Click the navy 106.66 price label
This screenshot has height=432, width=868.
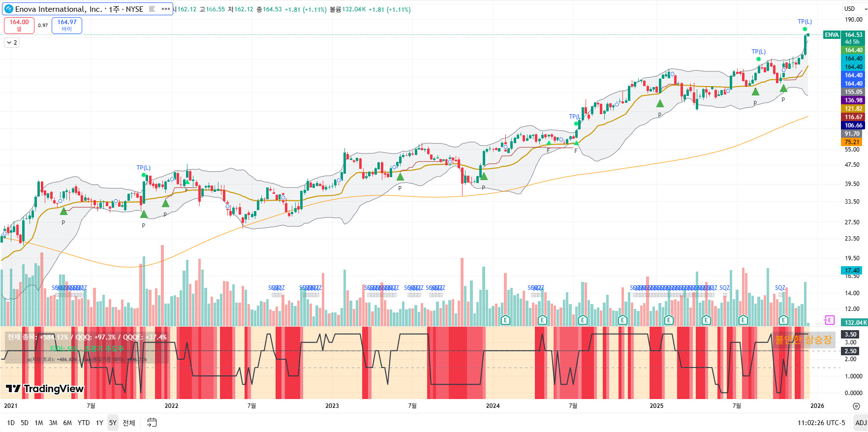[x=853, y=125]
